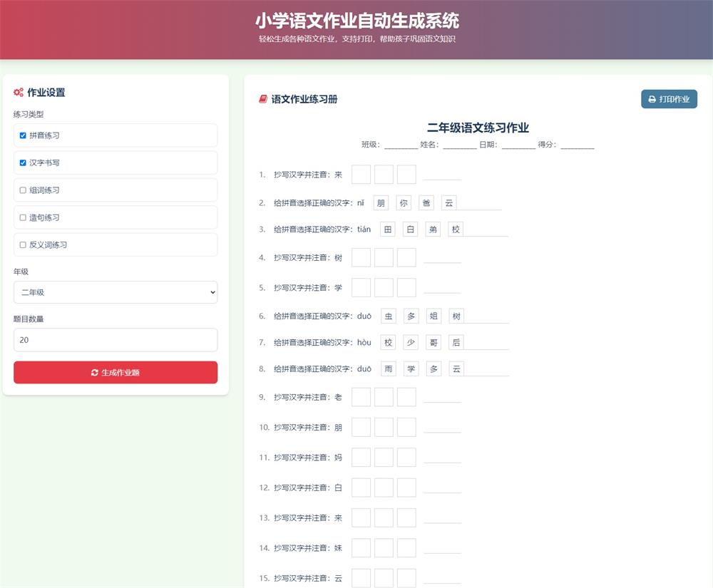Click the gears icon beside 作业设置
713x588 pixels.
click(x=19, y=92)
